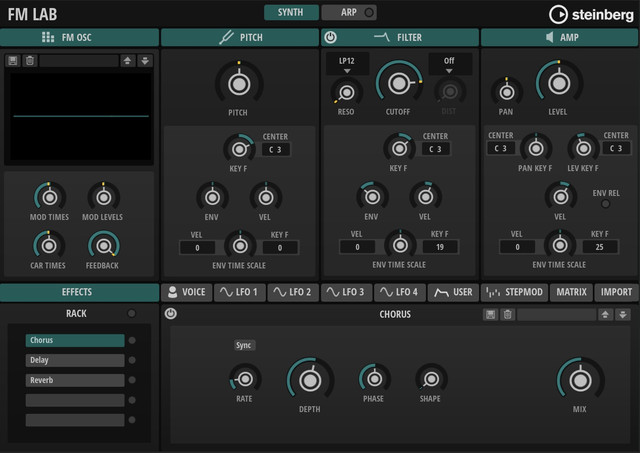Open the LFO 3 tab
The image size is (640, 453).
pos(346,292)
